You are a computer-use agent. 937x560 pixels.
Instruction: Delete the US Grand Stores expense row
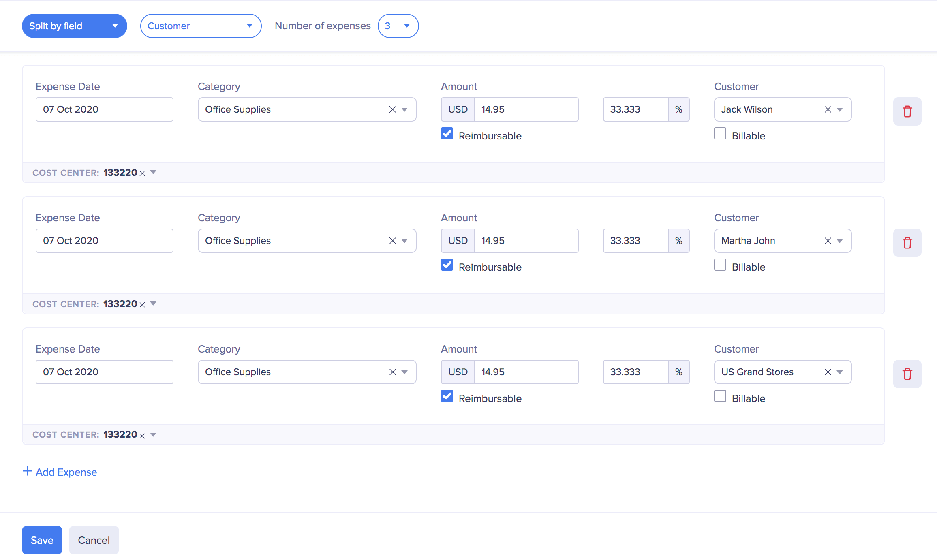point(907,374)
